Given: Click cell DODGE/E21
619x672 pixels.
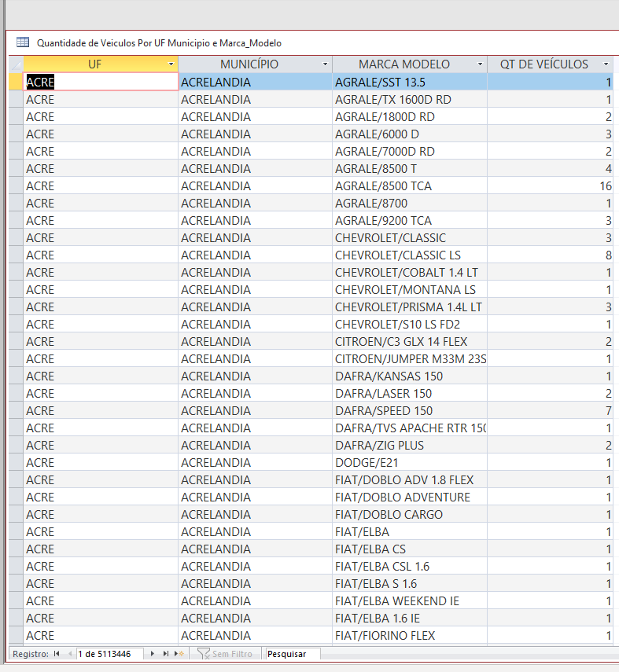Looking at the screenshot, I should pyautogui.click(x=410, y=462).
